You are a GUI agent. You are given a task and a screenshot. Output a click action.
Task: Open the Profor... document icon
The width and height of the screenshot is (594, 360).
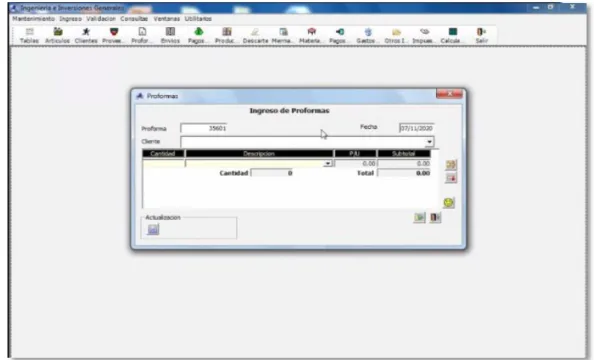[142, 36]
